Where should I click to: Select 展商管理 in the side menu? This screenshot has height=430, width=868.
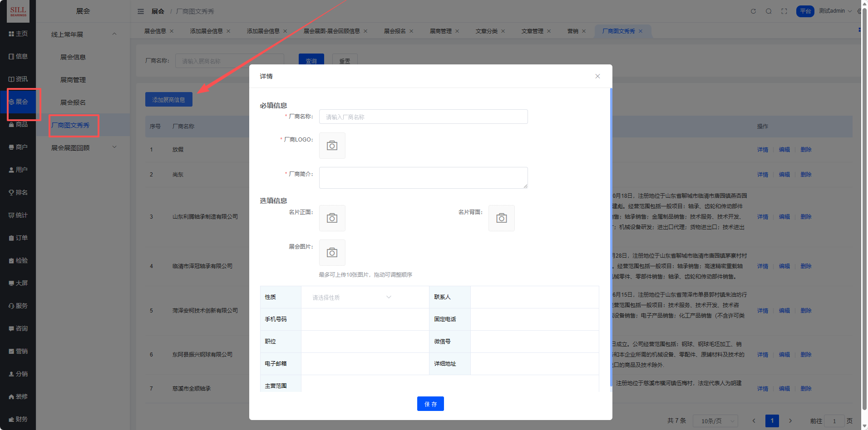(73, 80)
